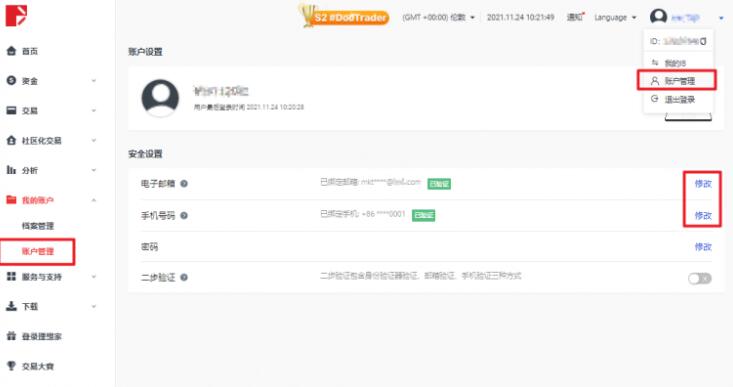
Task: Click the green 已验证 badge for phone
Action: (423, 215)
